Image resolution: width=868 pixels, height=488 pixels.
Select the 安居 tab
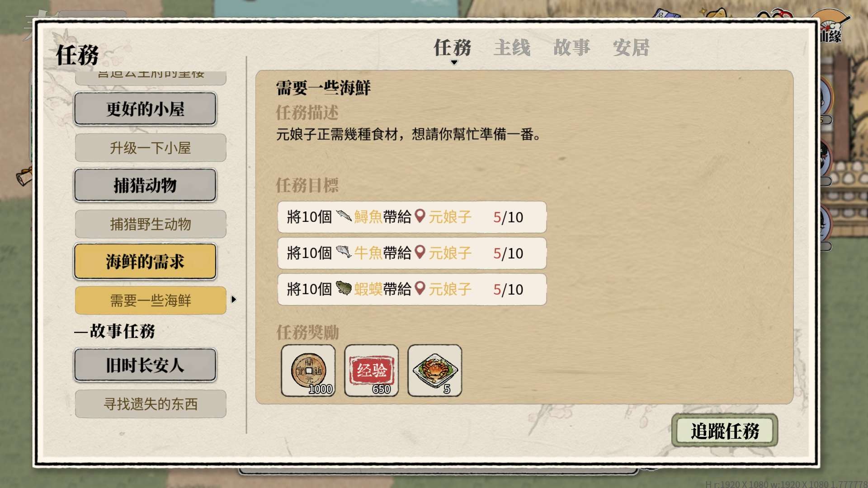631,47
